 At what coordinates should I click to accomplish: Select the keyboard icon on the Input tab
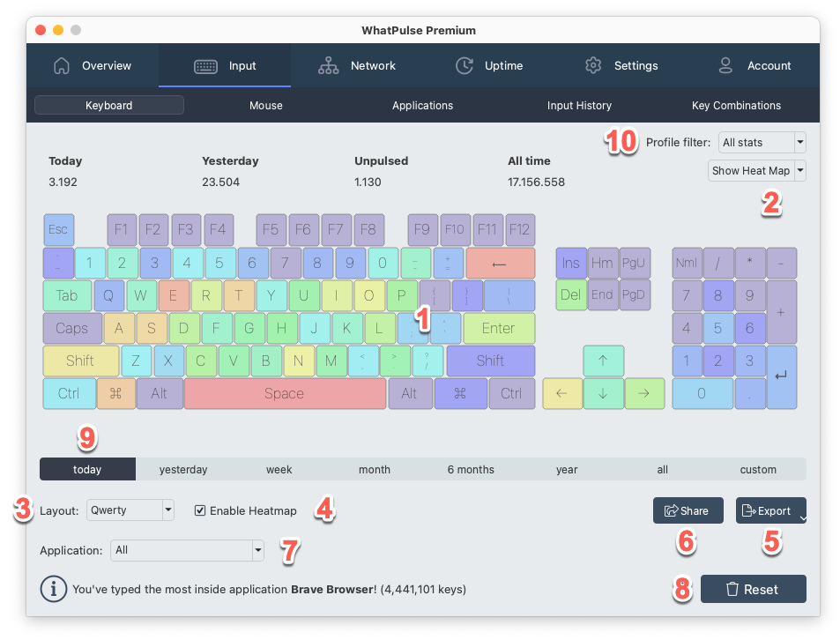coord(205,65)
